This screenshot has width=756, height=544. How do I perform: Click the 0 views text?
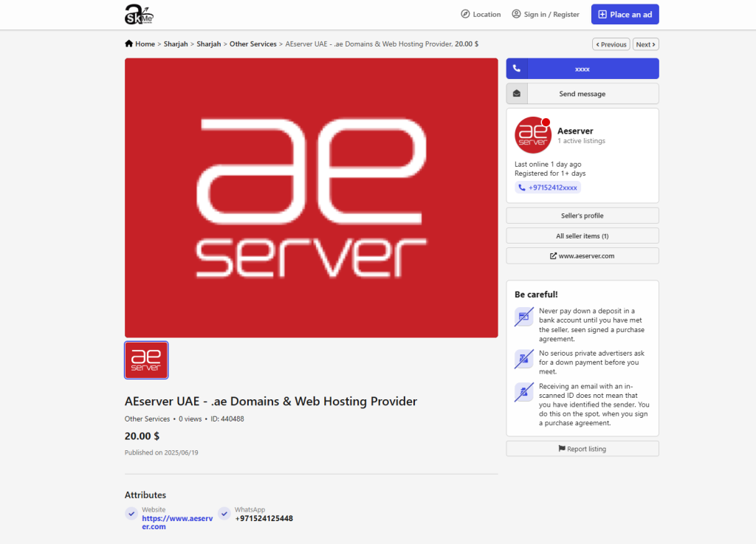pyautogui.click(x=190, y=419)
